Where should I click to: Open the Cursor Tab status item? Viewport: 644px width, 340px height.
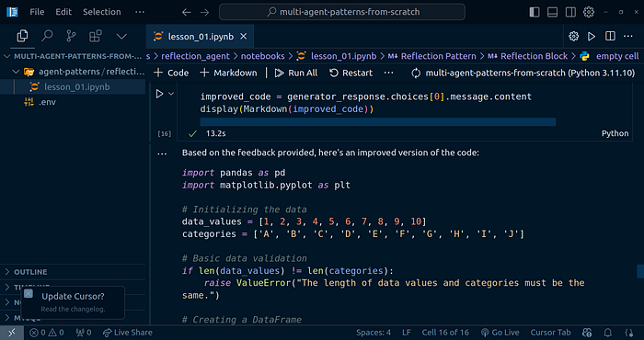point(550,333)
